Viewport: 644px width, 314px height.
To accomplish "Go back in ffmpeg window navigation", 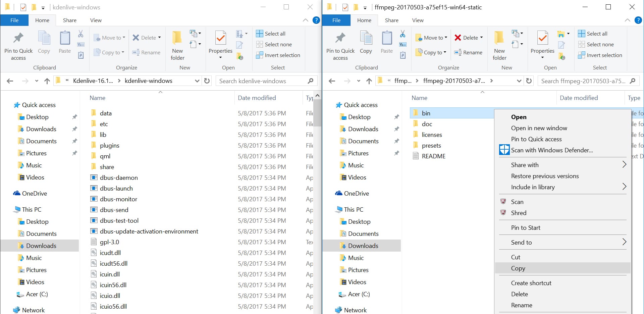I will [x=332, y=81].
